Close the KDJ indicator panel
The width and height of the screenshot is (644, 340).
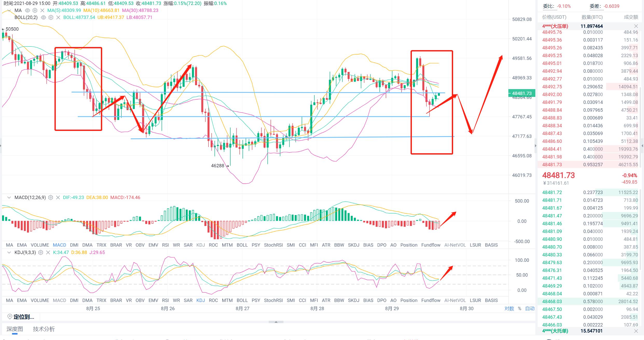coord(48,252)
